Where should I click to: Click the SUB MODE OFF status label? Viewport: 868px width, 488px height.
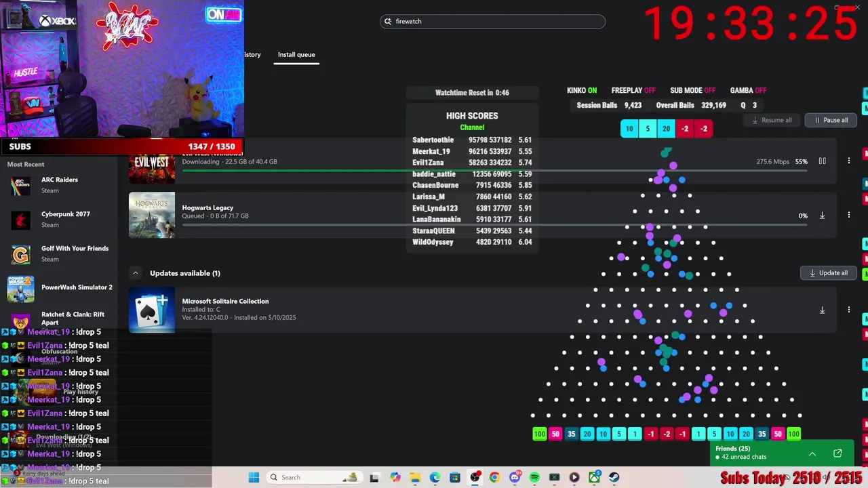692,90
